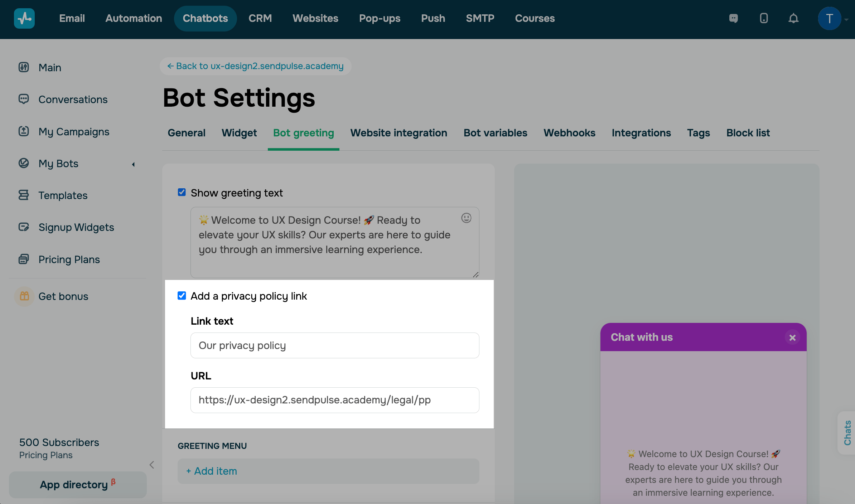The height and width of the screenshot is (504, 855).
Task: Open the emoji picker in greeting text
Action: (466, 218)
